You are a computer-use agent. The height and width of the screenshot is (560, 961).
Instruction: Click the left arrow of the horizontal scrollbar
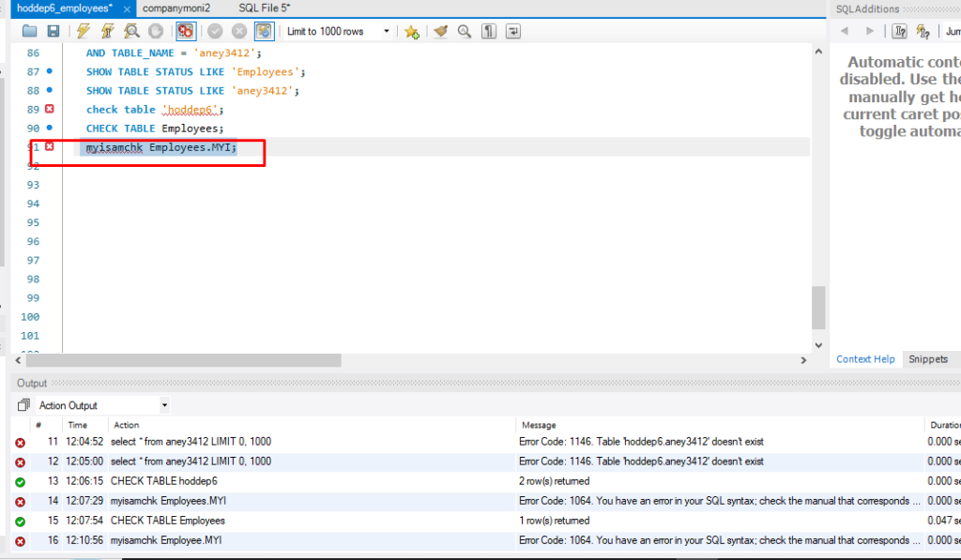(18, 360)
